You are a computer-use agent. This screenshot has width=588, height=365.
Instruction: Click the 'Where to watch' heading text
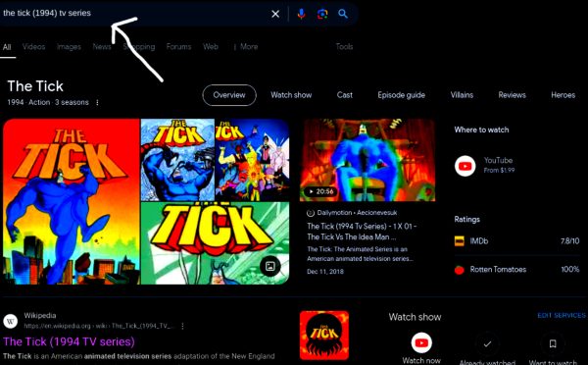(481, 130)
